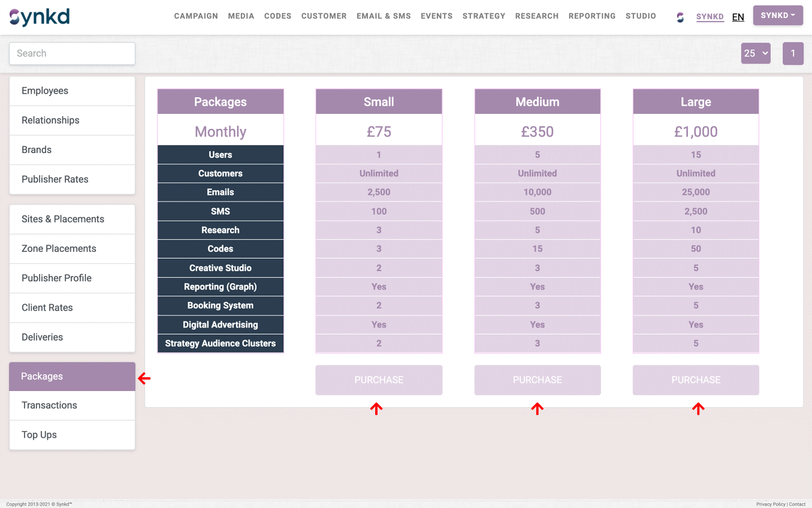Select Employees in sidebar
Screen dimensions: 812x508
click(45, 91)
